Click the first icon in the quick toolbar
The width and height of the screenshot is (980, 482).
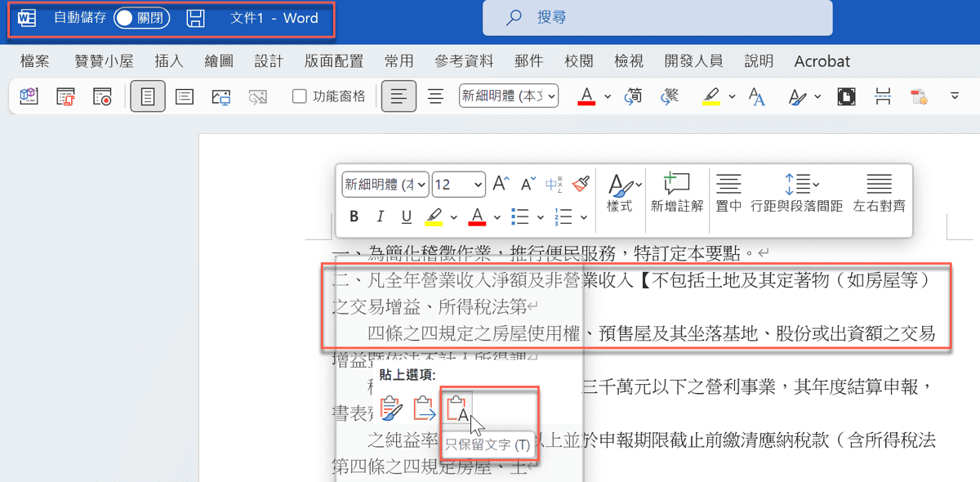click(x=29, y=96)
